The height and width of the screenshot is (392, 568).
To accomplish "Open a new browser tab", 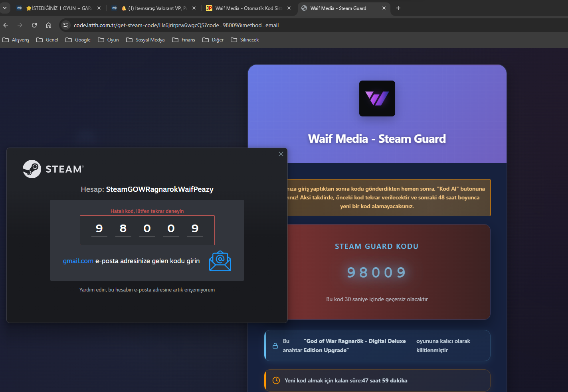I will coord(398,8).
